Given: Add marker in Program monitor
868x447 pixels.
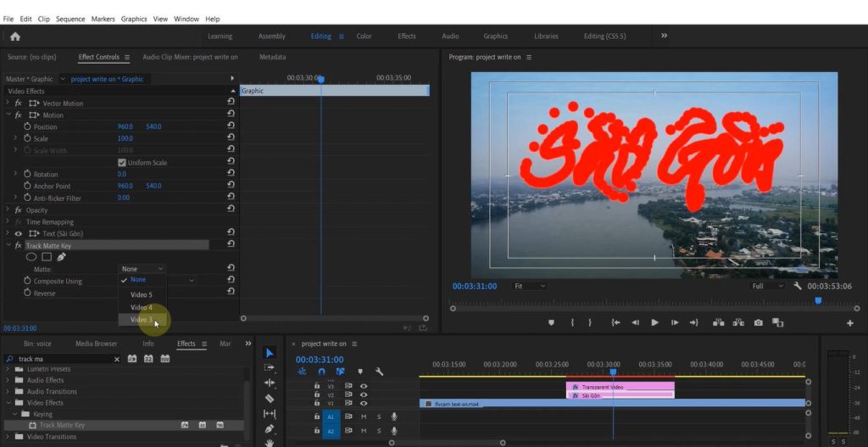Looking at the screenshot, I should [x=551, y=322].
